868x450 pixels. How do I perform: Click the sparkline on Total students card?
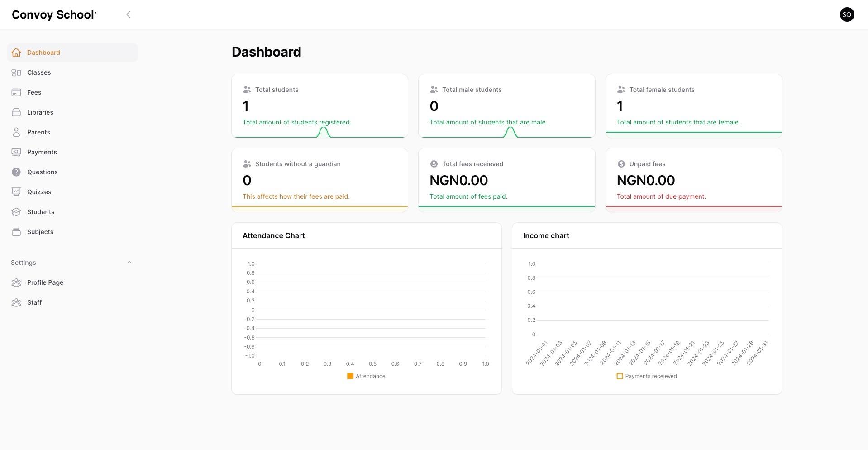320,132
